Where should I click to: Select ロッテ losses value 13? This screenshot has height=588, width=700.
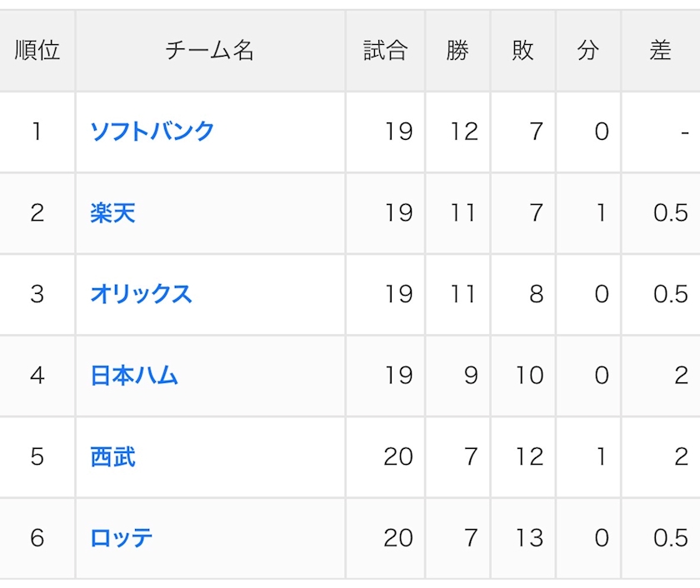click(x=522, y=538)
